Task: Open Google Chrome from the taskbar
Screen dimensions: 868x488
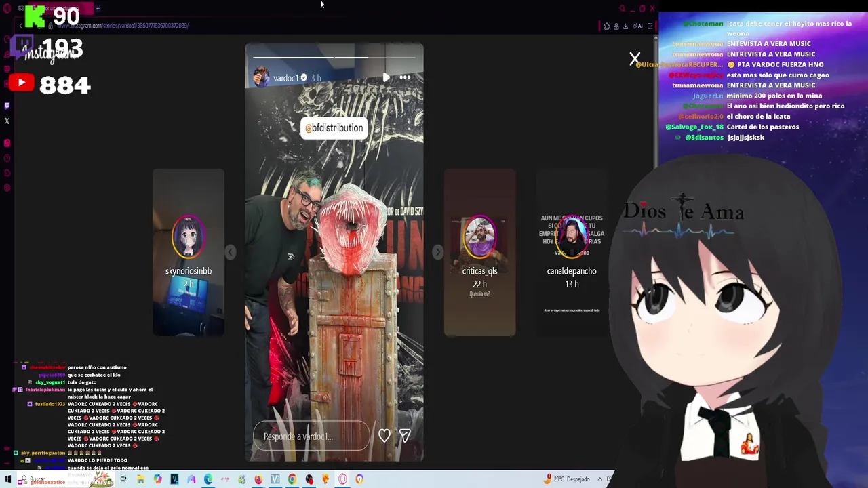Action: [292, 479]
